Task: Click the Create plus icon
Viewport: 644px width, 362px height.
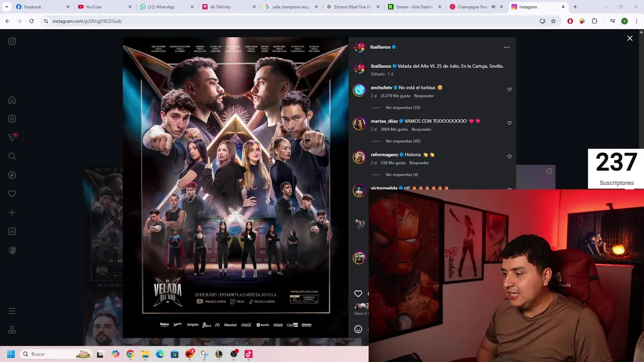Action: [x=12, y=213]
